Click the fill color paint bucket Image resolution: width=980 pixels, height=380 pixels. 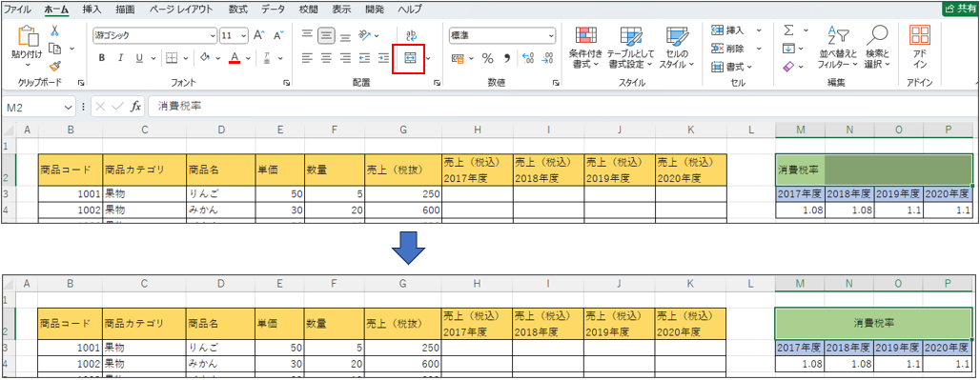(x=204, y=58)
